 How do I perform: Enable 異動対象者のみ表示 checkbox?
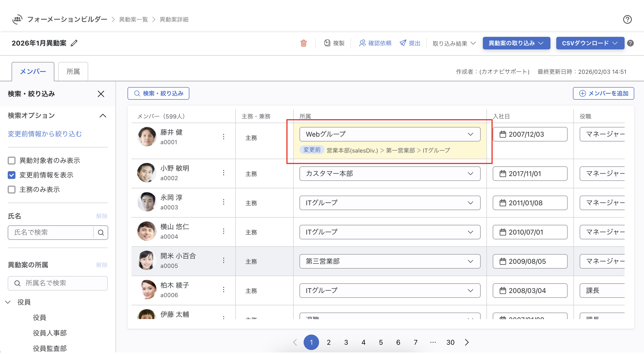coord(12,161)
